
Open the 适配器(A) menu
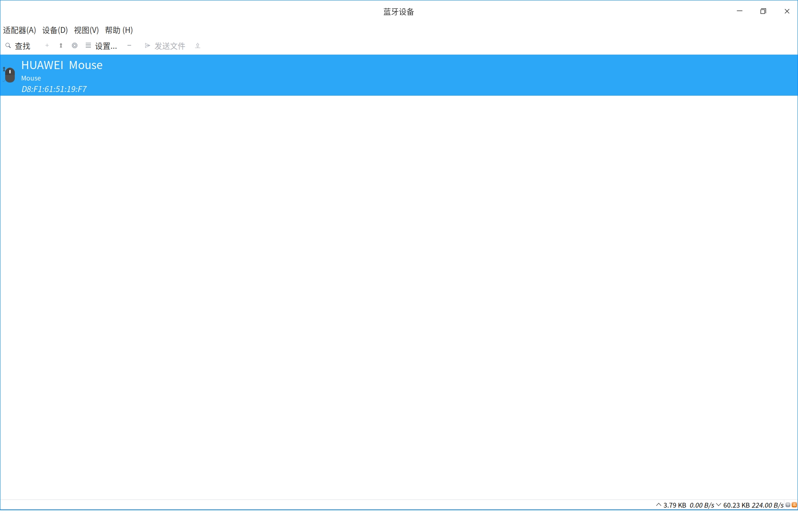[x=20, y=30]
